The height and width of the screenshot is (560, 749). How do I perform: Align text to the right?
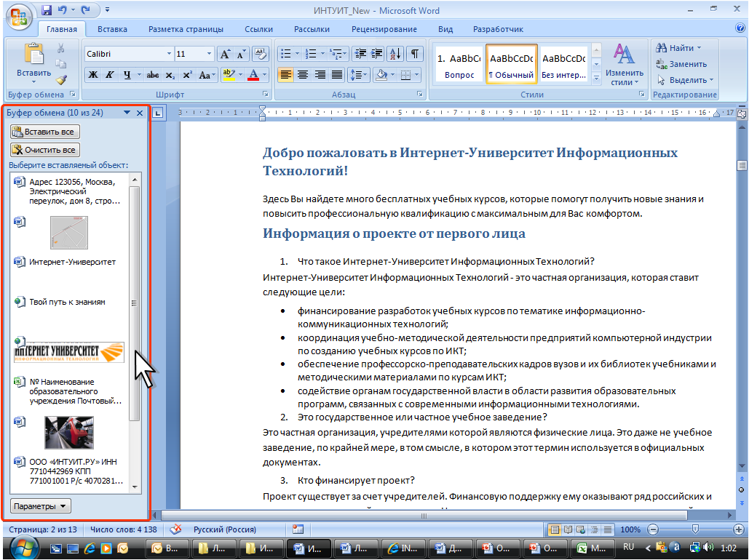point(320,75)
